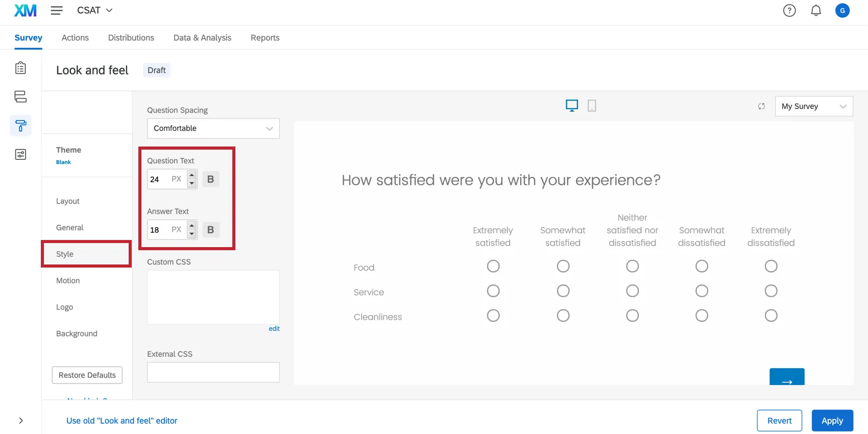
Task: Click the Apply button
Action: point(832,421)
